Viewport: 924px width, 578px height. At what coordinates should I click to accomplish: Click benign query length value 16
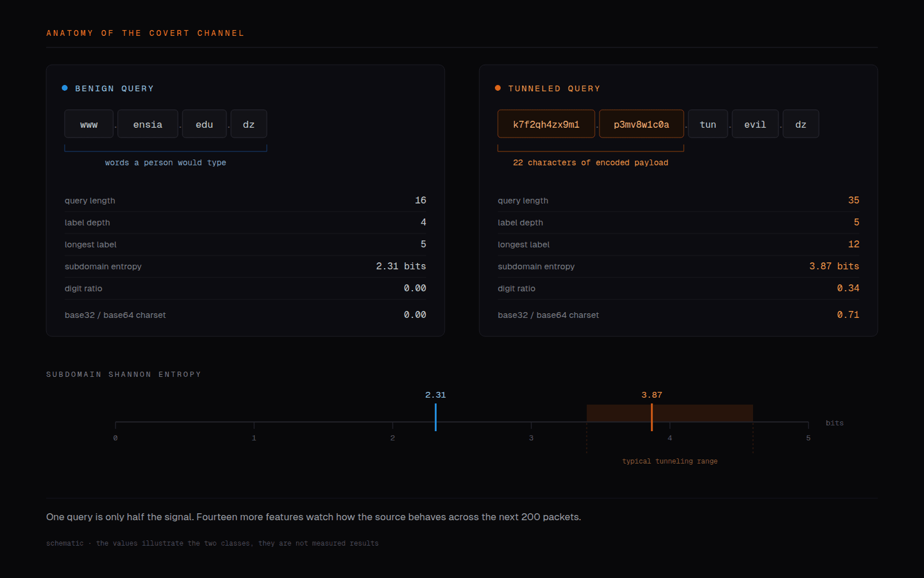coord(420,200)
